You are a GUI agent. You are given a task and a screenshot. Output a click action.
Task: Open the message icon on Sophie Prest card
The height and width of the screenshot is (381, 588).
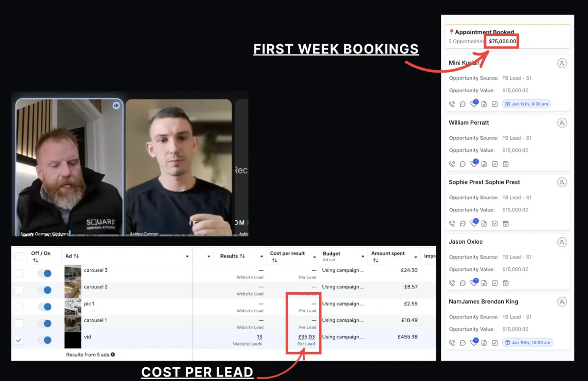click(463, 224)
